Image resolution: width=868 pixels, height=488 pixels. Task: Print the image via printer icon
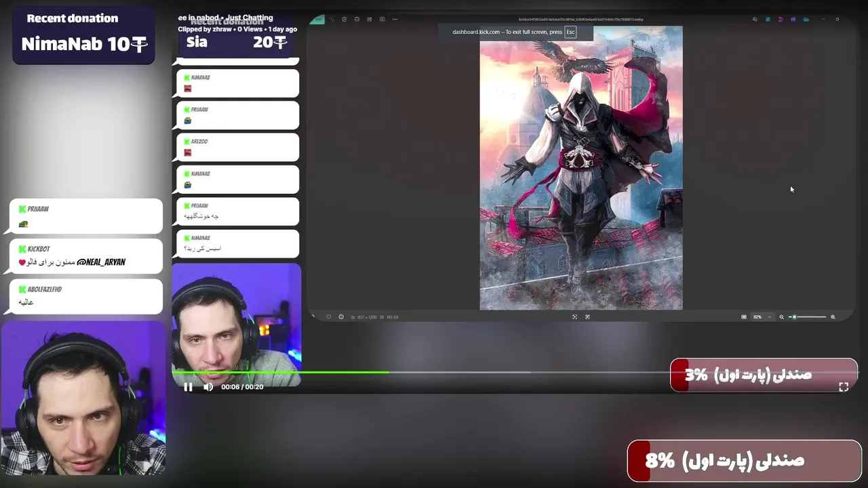(x=357, y=19)
